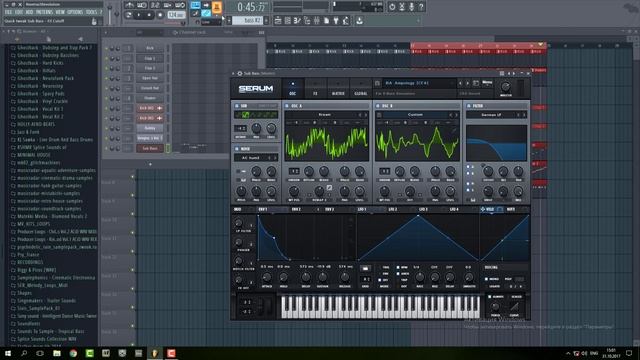Open the FL Studio FILE menu
The image size is (640, 360).
[x=8, y=12]
